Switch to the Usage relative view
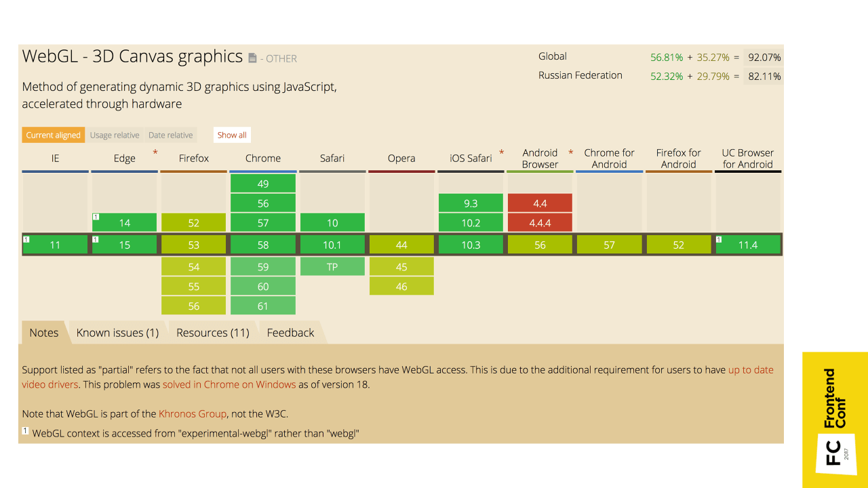The image size is (868, 488). 115,135
